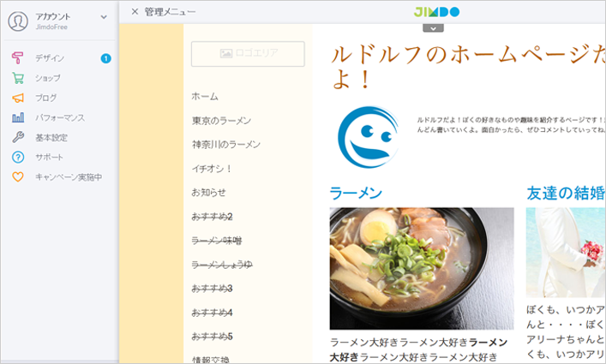Click the パフォーマンス bar chart icon
The height and width of the screenshot is (364, 606).
18,117
